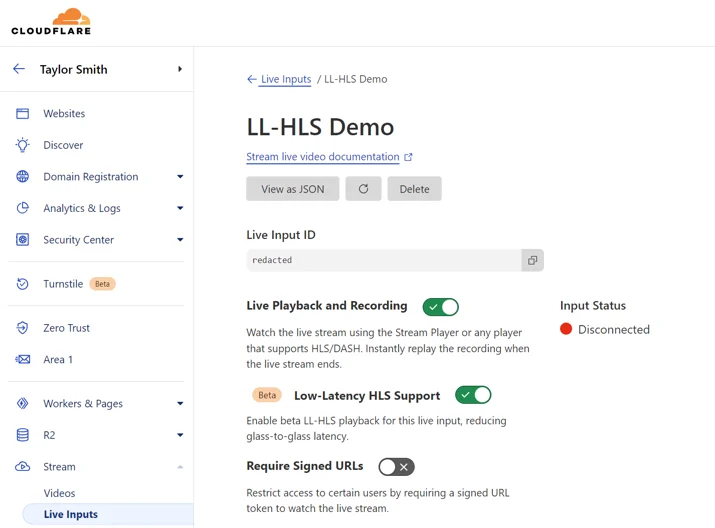Click the Turnstile icon
This screenshot has width=715, height=528.
[x=22, y=284]
